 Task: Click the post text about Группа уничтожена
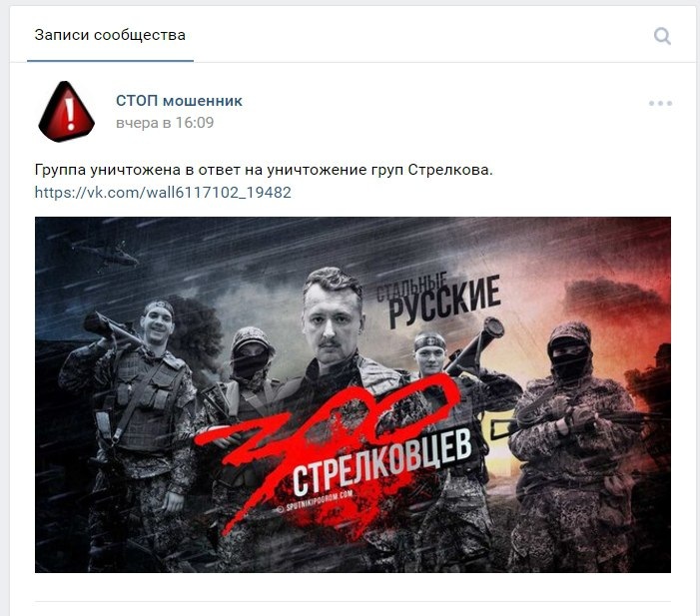[264, 170]
